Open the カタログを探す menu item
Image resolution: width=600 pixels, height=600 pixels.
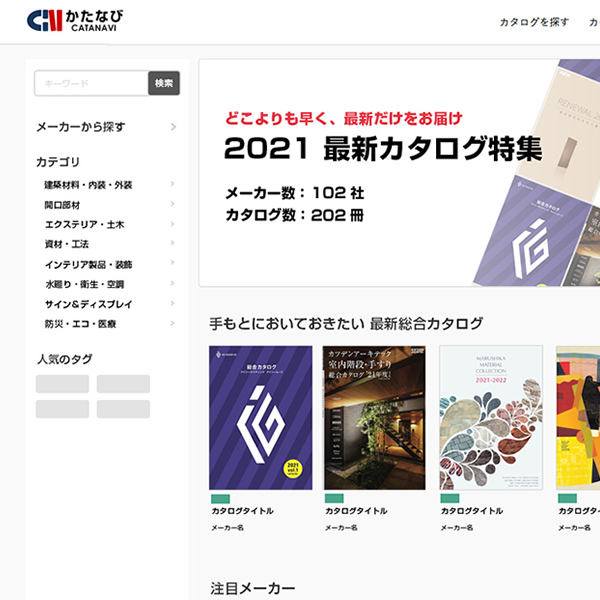[x=534, y=22]
